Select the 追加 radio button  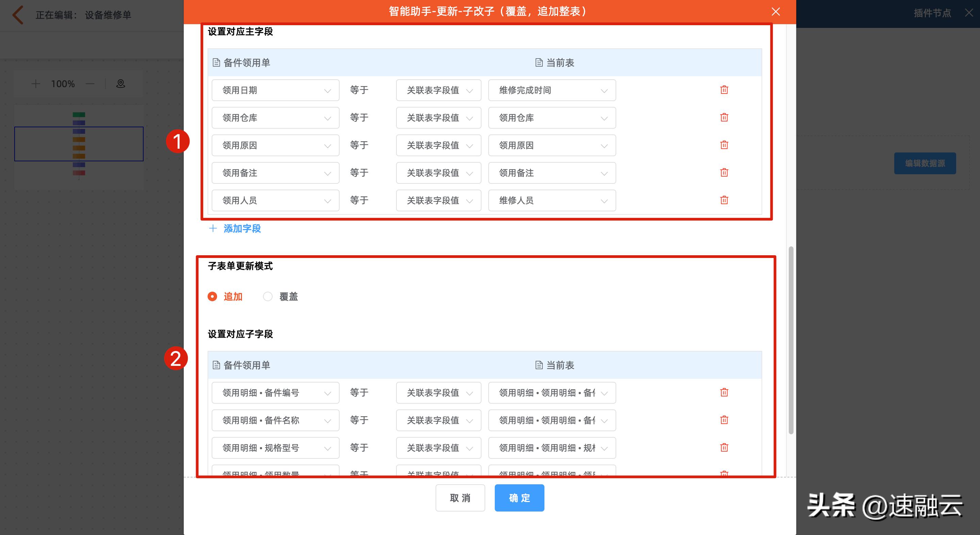pyautogui.click(x=212, y=296)
